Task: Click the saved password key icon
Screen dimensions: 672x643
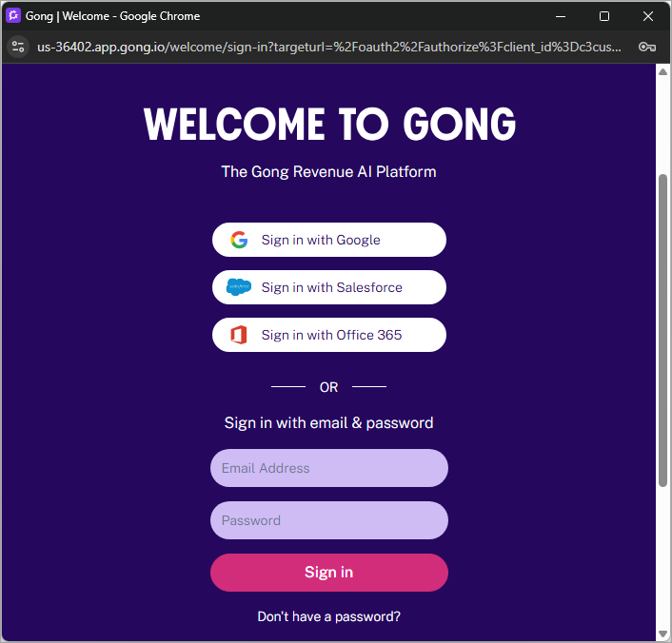Action: point(646,47)
